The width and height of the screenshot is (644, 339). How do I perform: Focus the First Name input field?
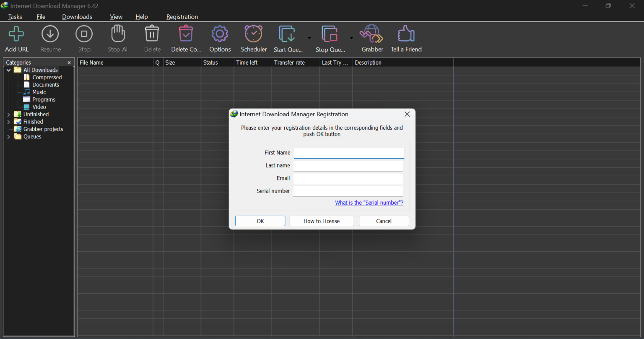coord(349,153)
